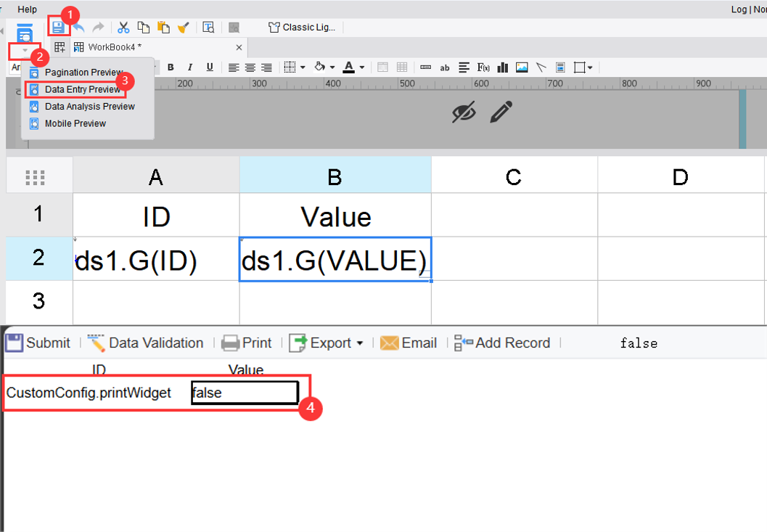
Task: Insert a formula with the F(x) icon
Action: tap(483, 67)
